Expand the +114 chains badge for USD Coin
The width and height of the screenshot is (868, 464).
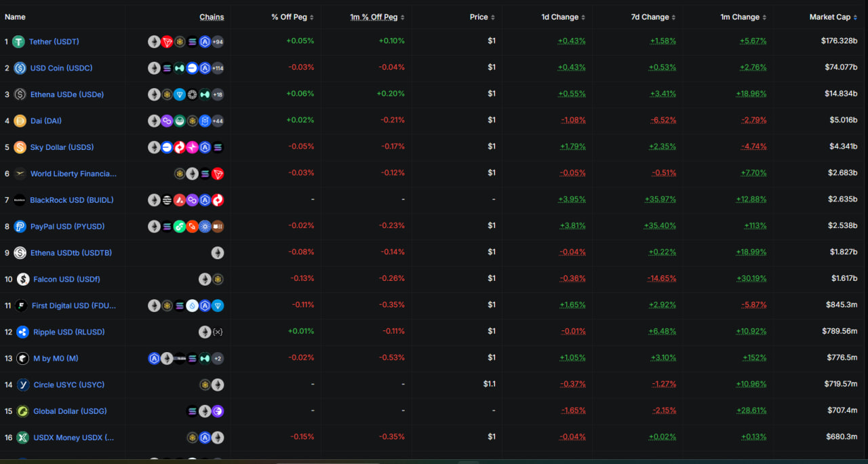[x=218, y=69]
